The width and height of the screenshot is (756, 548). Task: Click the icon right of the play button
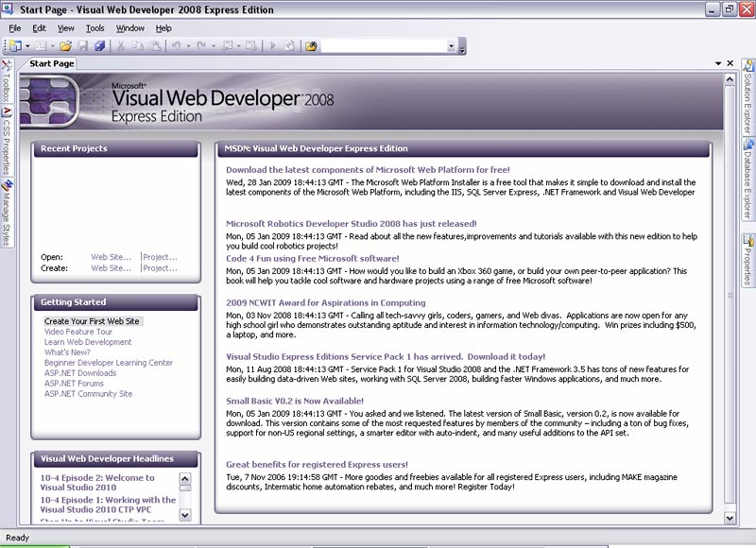click(289, 45)
